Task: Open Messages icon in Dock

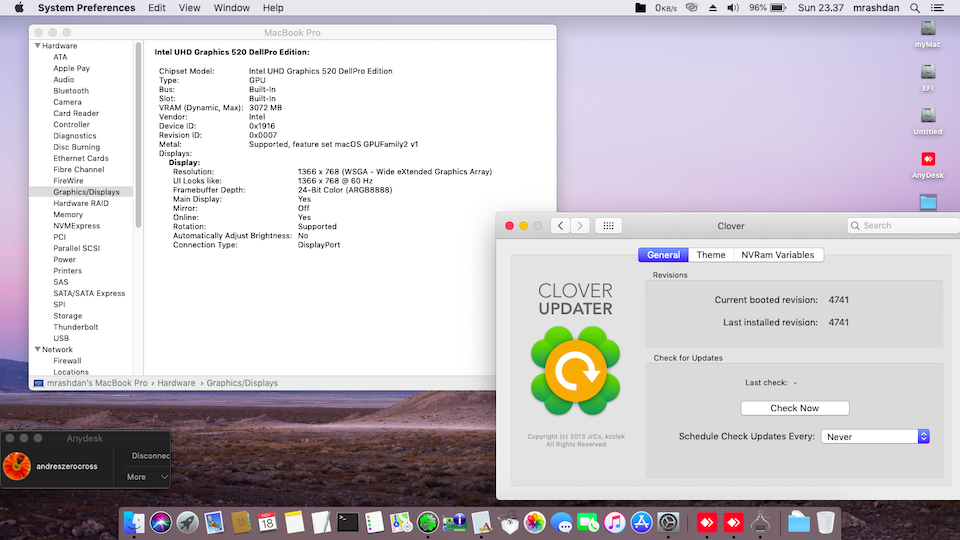Action: (561, 522)
